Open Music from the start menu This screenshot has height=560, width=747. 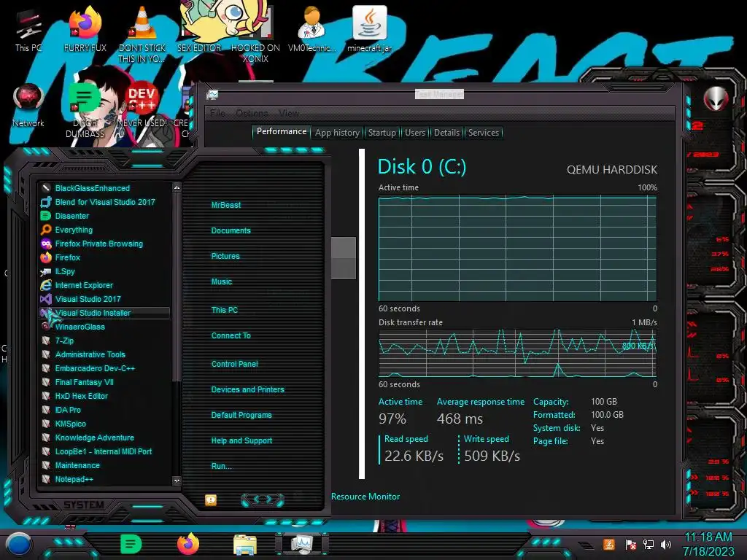(222, 281)
